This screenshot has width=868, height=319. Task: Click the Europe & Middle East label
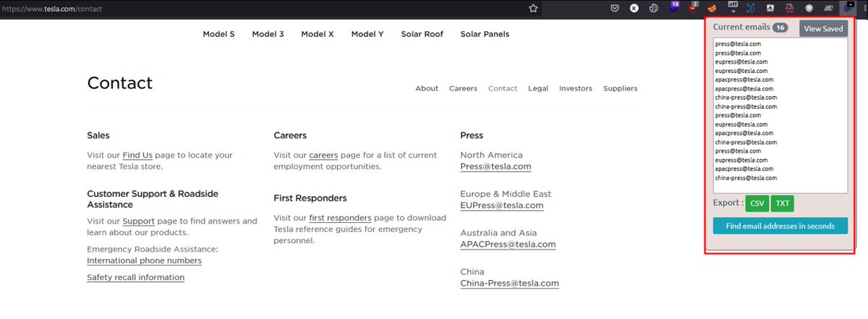tap(506, 194)
